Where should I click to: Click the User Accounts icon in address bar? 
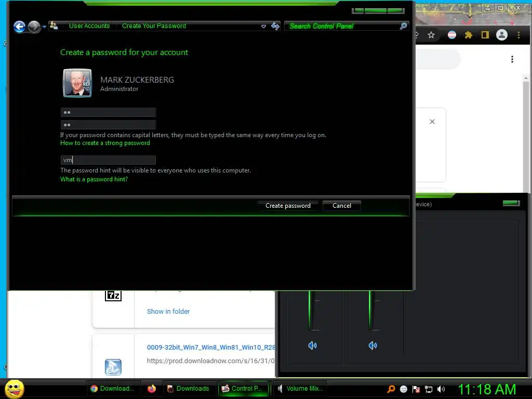tap(54, 25)
